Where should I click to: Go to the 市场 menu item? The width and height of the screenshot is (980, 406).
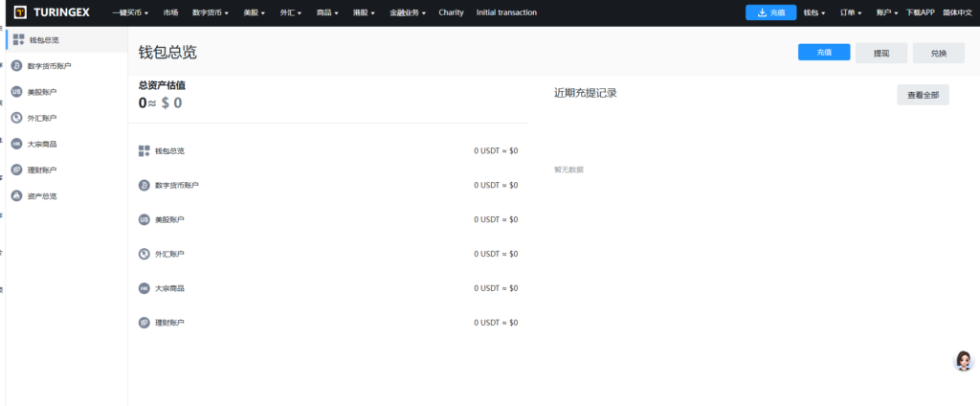[170, 12]
